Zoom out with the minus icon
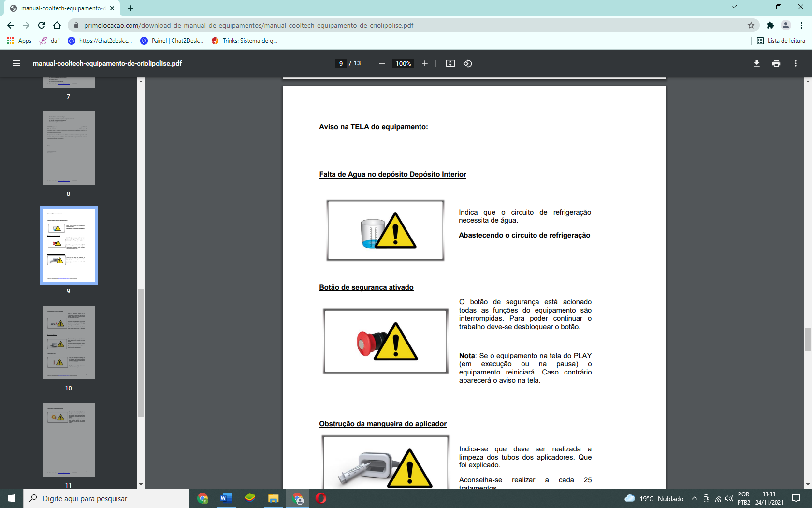 pos(382,63)
